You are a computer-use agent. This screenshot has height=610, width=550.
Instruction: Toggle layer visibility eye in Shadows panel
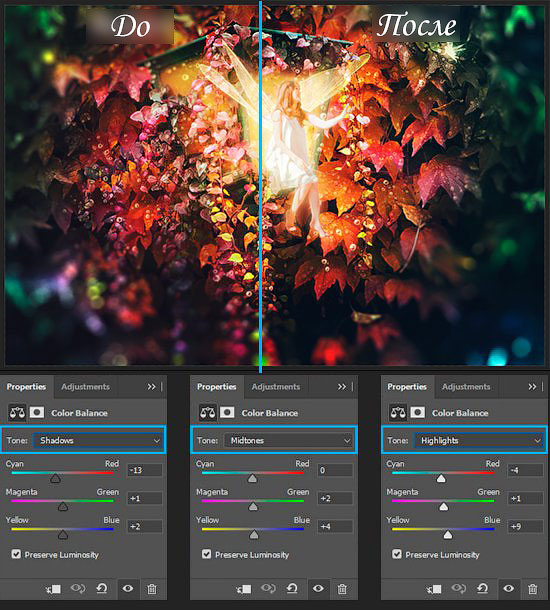[128, 589]
